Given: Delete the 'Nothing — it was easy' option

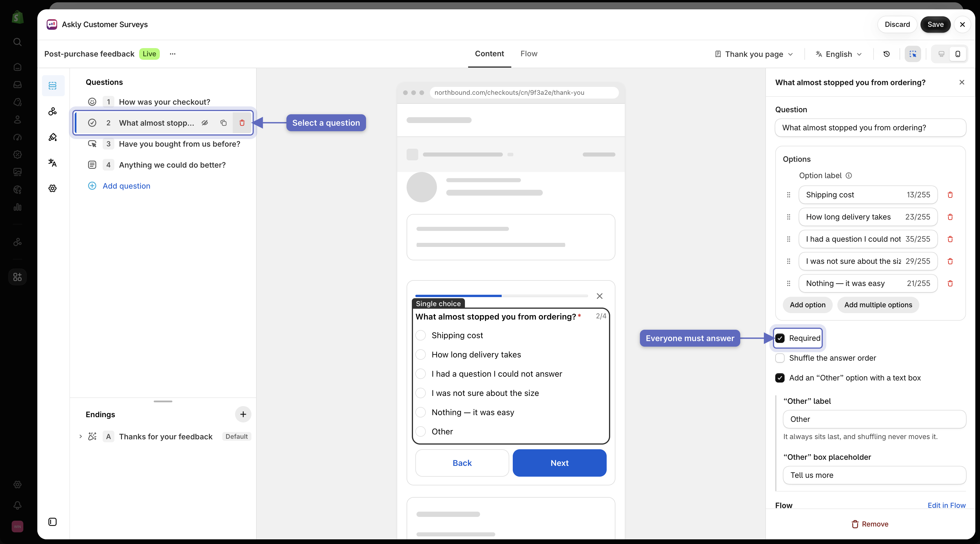Looking at the screenshot, I should tap(950, 283).
